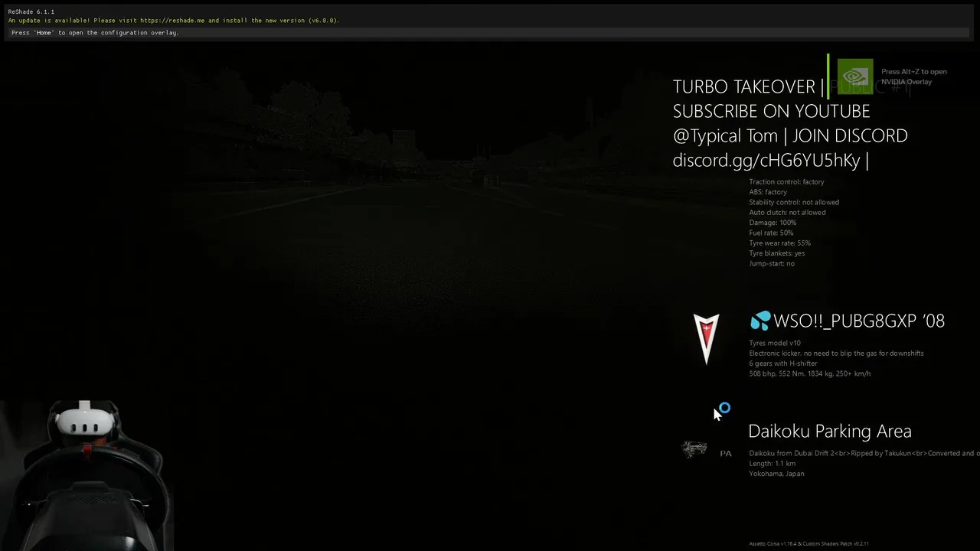Click the 'ReShade 6.1.1' version text
Viewport: 980px width, 551px height.
tap(31, 11)
